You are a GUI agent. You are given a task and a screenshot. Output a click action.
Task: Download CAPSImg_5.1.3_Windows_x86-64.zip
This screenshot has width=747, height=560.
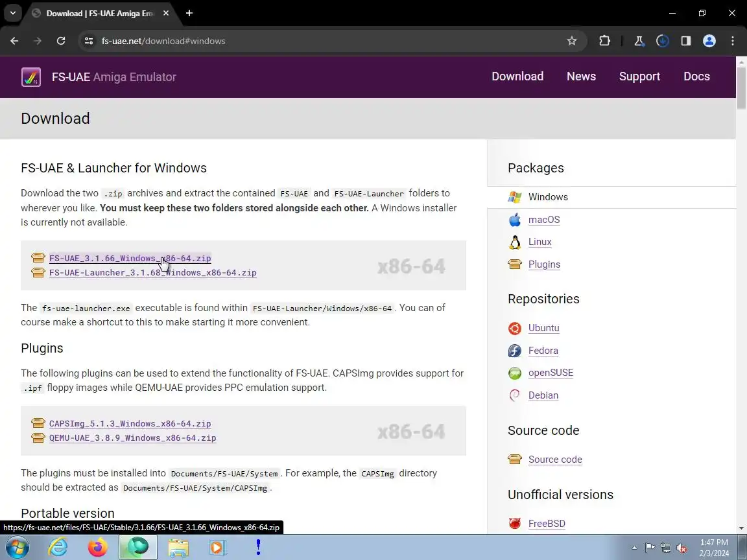(130, 423)
